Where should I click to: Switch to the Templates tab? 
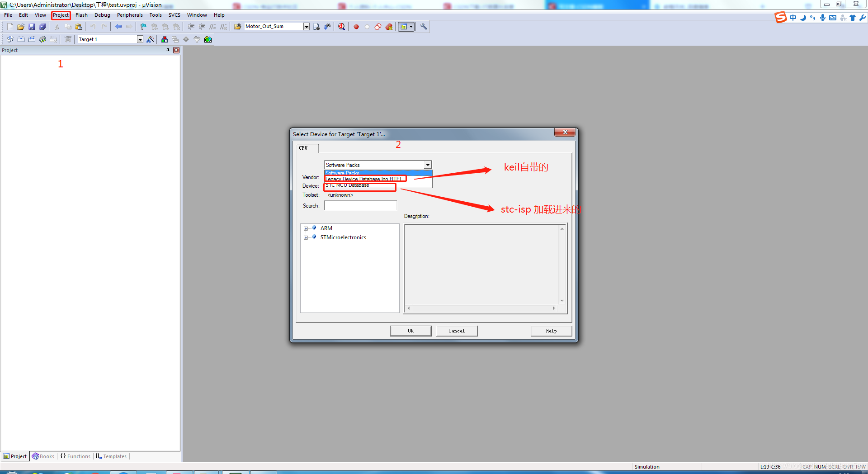pos(111,456)
